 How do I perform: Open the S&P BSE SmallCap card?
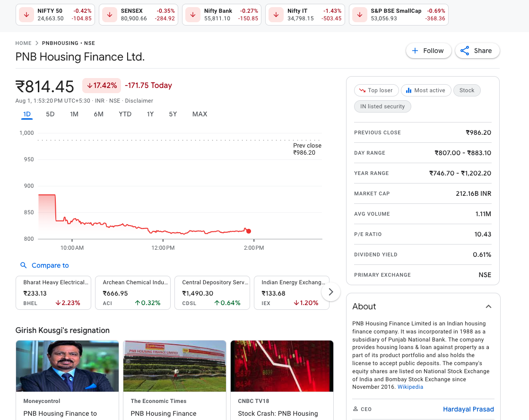pos(399,15)
